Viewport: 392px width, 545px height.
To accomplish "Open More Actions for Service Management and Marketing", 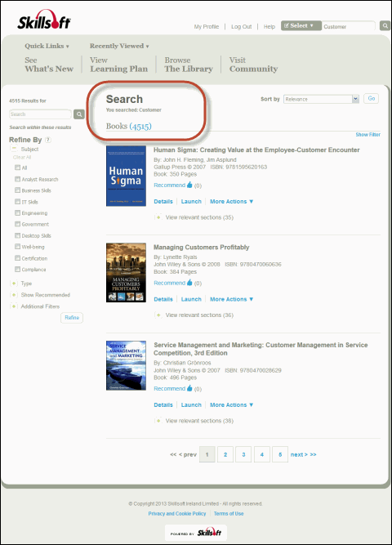I will coord(231,404).
